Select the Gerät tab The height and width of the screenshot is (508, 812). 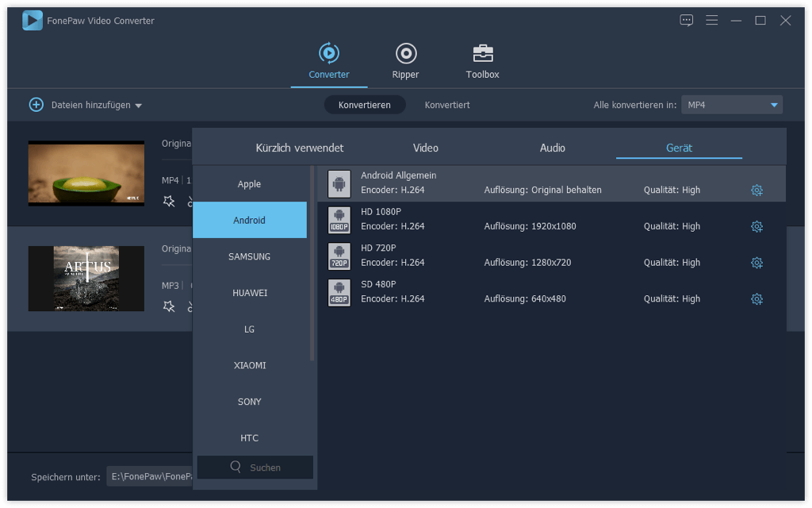(x=679, y=148)
